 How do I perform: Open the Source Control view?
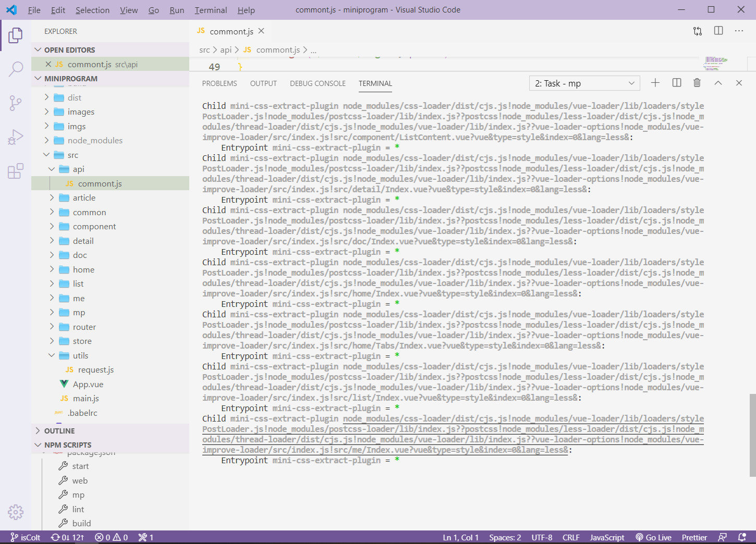click(x=16, y=103)
